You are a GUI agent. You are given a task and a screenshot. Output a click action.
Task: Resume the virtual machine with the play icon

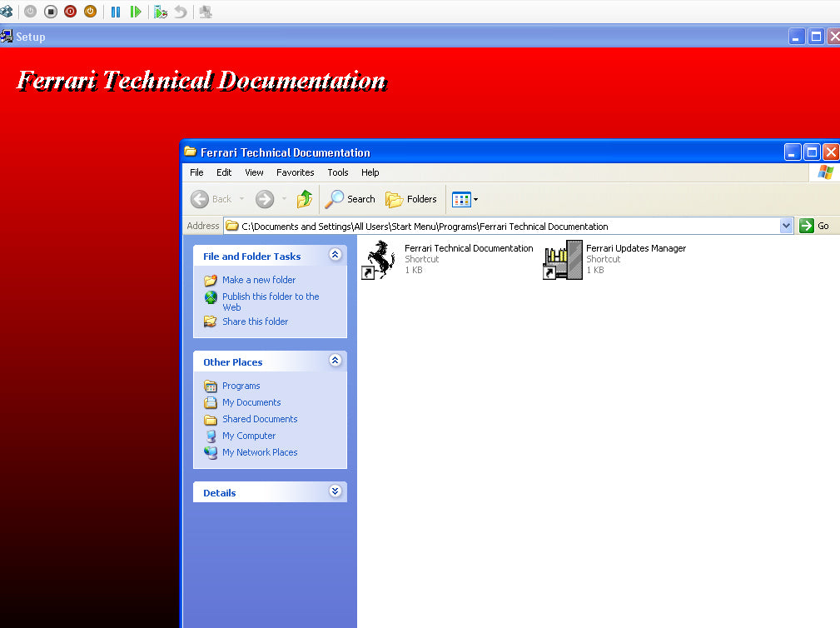coord(135,12)
